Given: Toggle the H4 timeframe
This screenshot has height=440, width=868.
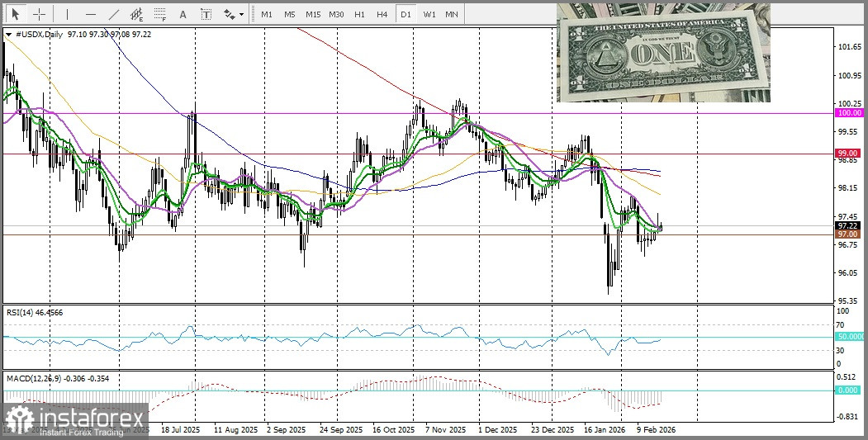Looking at the screenshot, I should tap(382, 14).
